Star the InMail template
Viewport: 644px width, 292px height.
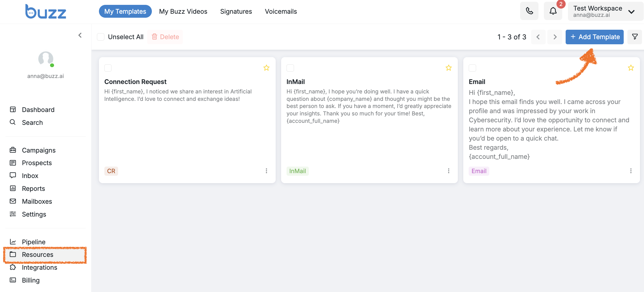pos(448,68)
